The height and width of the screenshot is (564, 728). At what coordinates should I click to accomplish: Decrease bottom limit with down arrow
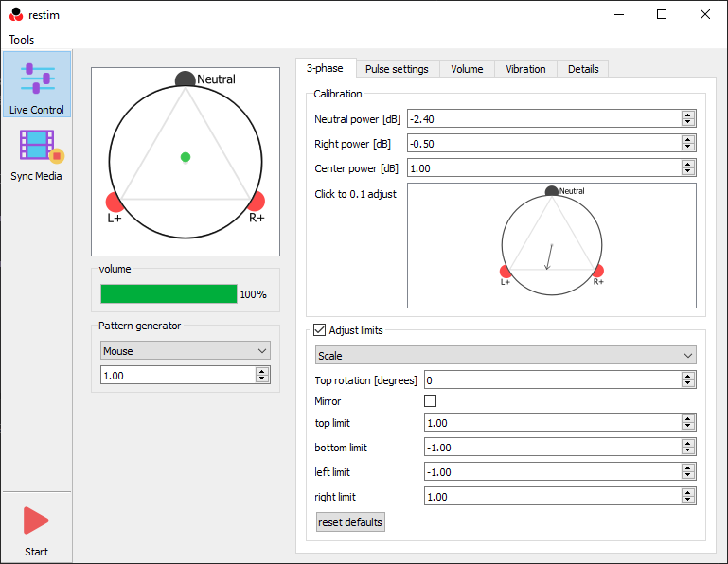[x=688, y=451]
